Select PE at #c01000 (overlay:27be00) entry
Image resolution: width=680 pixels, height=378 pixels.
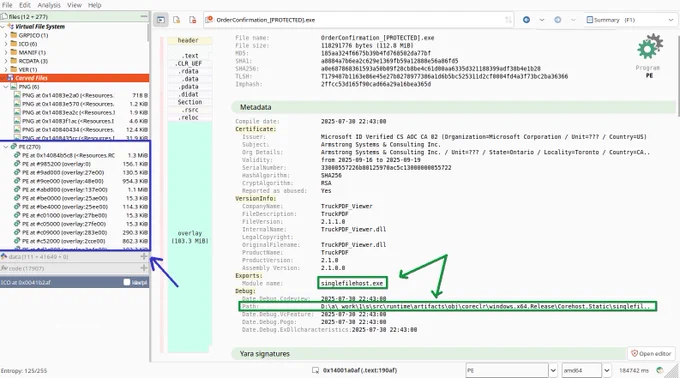(80, 215)
